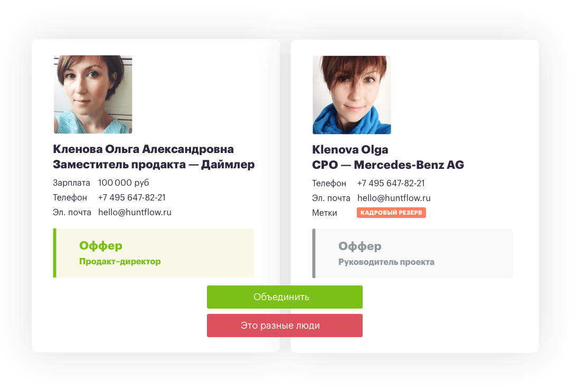578x392 pixels.
Task: Open the green Оффер Продакт-директор block
Action: tap(154, 253)
